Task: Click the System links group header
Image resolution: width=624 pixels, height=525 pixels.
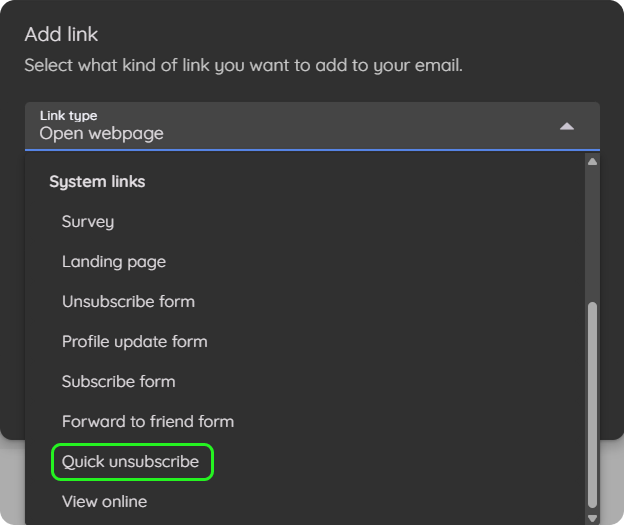Action: (97, 182)
